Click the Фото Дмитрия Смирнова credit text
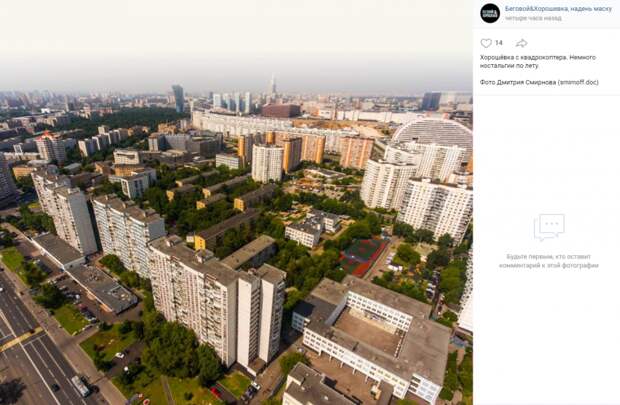620x405 pixels. coord(518,82)
